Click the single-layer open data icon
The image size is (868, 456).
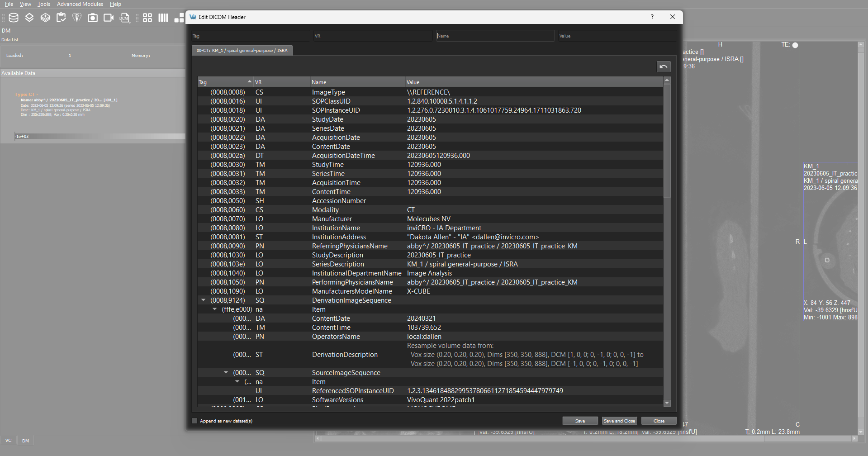pyautogui.click(x=29, y=18)
